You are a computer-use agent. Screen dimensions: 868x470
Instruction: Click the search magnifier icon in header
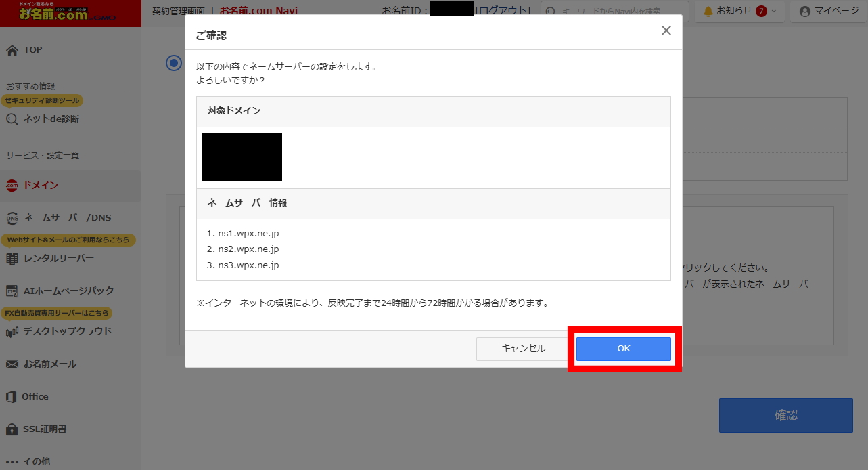551,12
